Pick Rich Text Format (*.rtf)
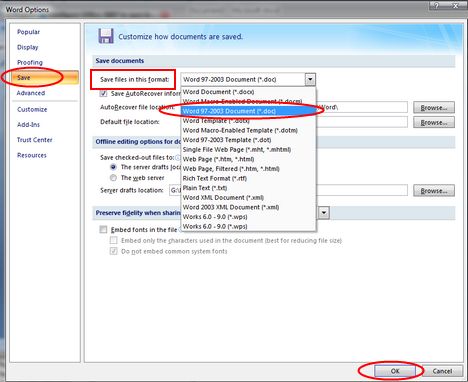Image resolution: width=468 pixels, height=382 pixels. pos(248,178)
